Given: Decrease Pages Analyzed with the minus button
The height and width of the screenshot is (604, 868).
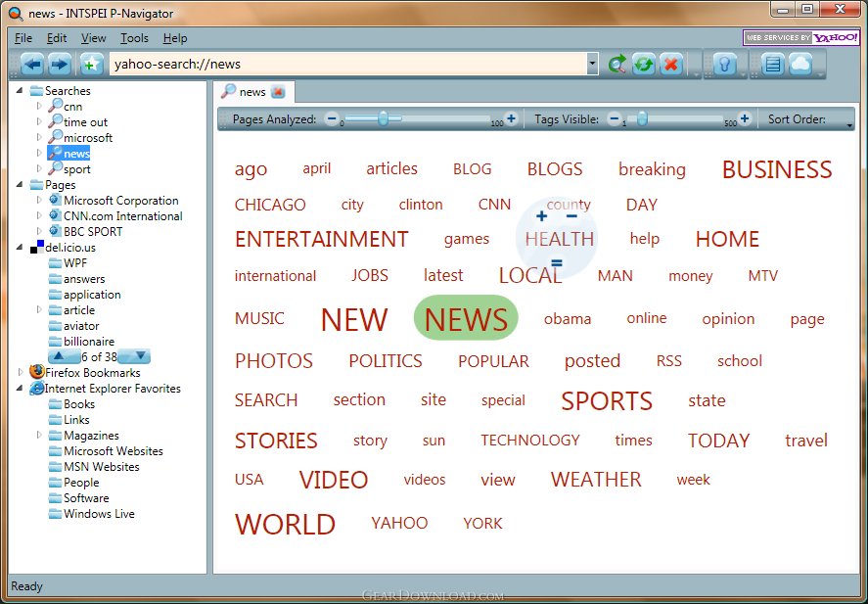Looking at the screenshot, I should [x=331, y=118].
